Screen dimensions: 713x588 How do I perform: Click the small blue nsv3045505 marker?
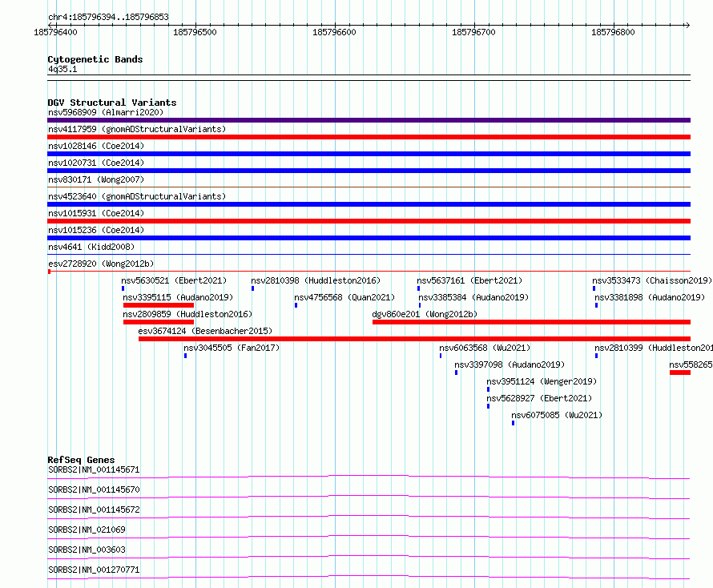[185, 356]
